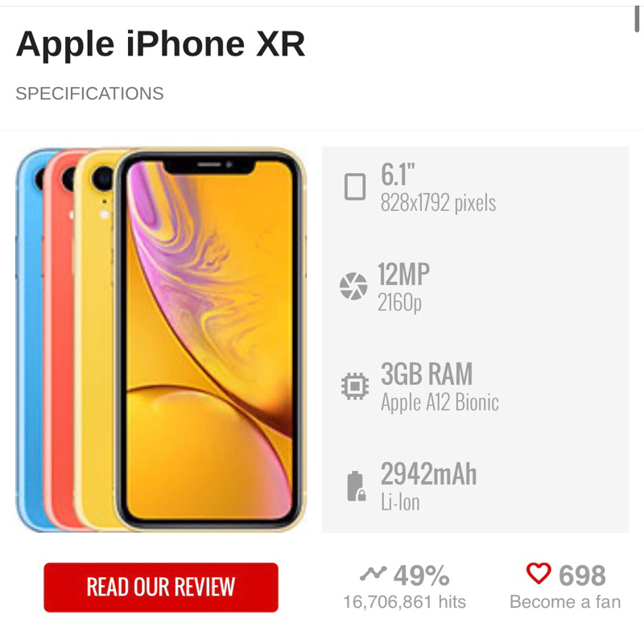Click the Become a fan link

(x=565, y=602)
